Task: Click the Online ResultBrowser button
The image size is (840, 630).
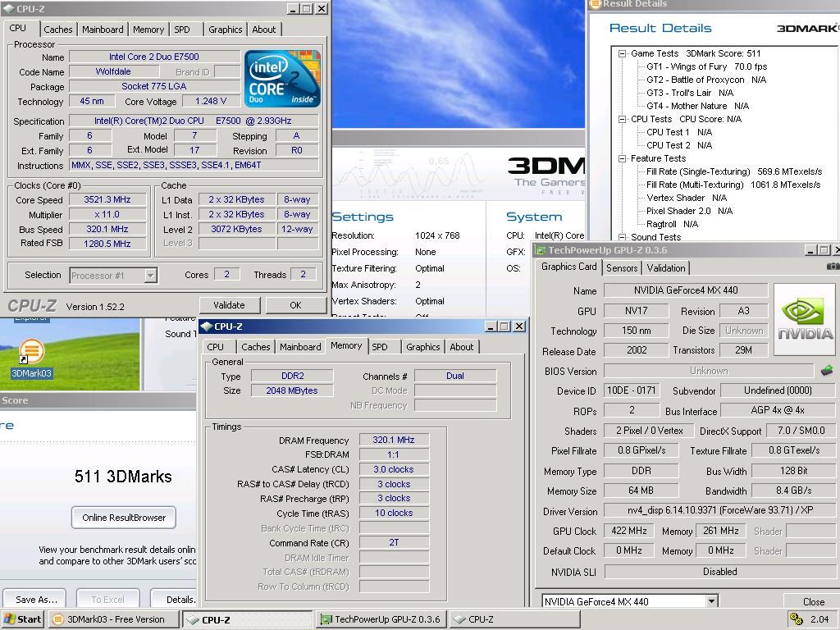Action: tap(124, 518)
